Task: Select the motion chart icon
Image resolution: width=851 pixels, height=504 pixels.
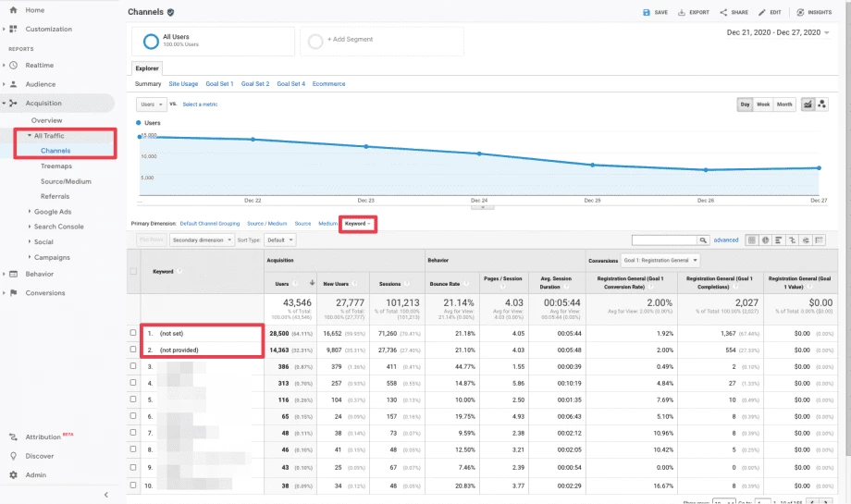Action: (x=821, y=104)
